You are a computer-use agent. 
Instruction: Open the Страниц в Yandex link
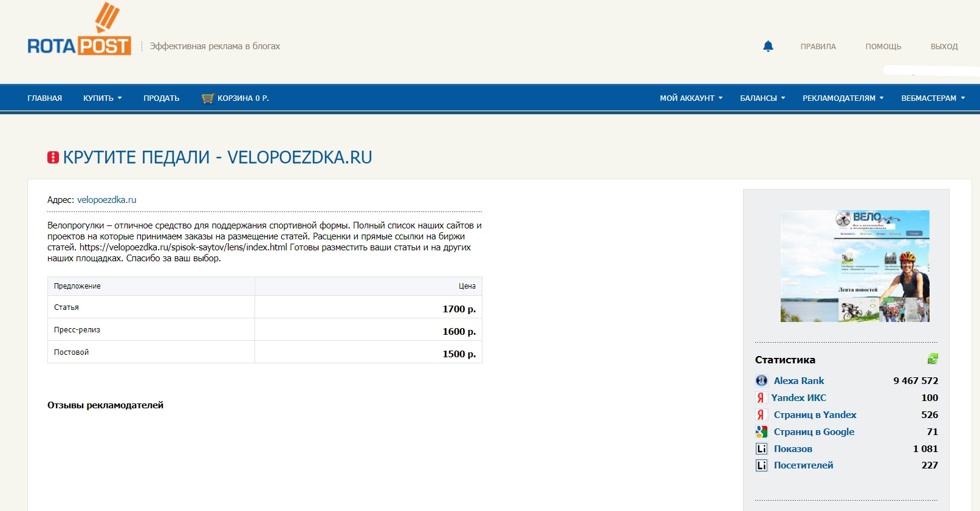pyautogui.click(x=815, y=415)
